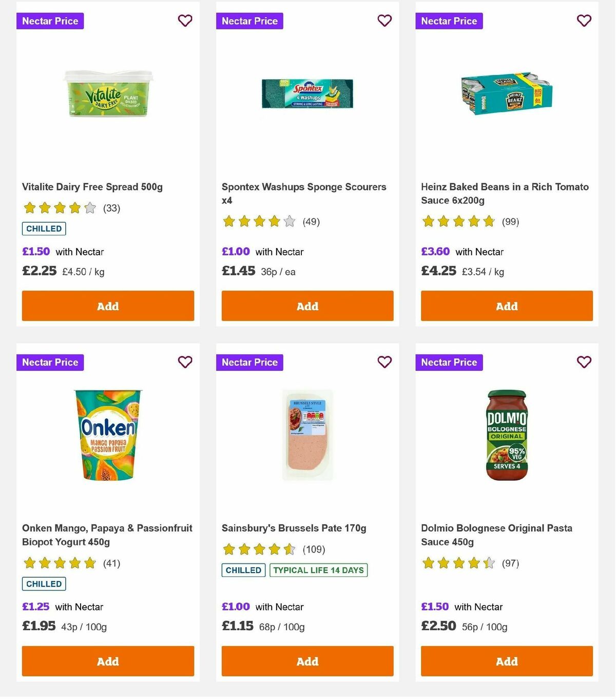Click the Heinz Baked Beans product image

506,95
